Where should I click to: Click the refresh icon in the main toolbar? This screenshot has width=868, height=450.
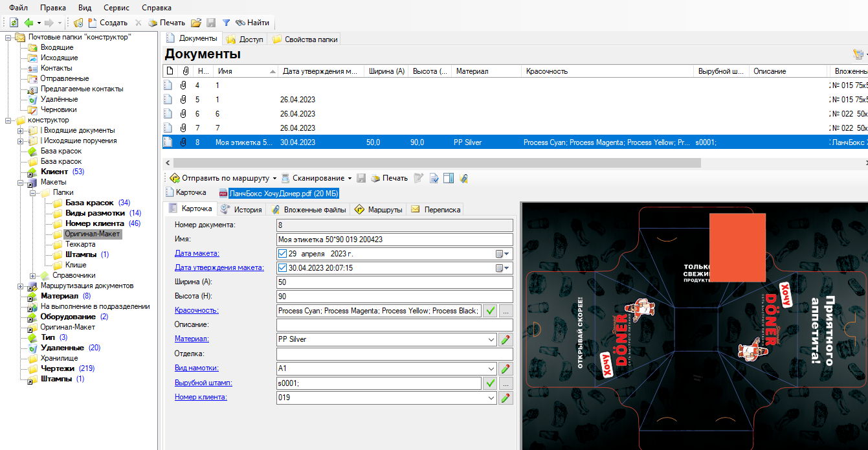(14, 23)
